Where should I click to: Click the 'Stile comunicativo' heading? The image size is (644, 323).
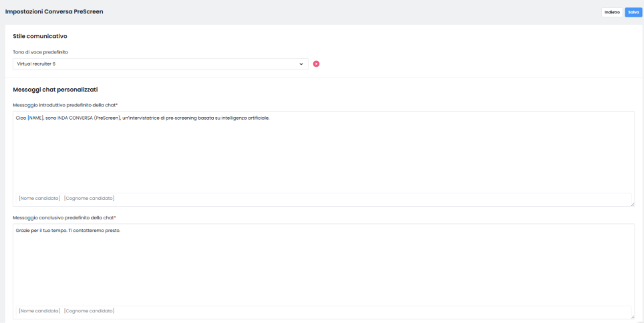[x=40, y=36]
